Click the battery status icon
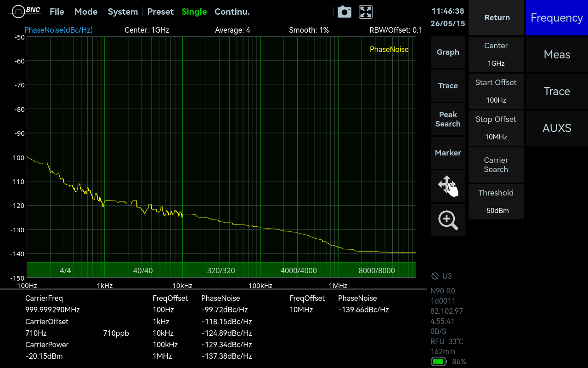The height and width of the screenshot is (368, 588). [439, 362]
